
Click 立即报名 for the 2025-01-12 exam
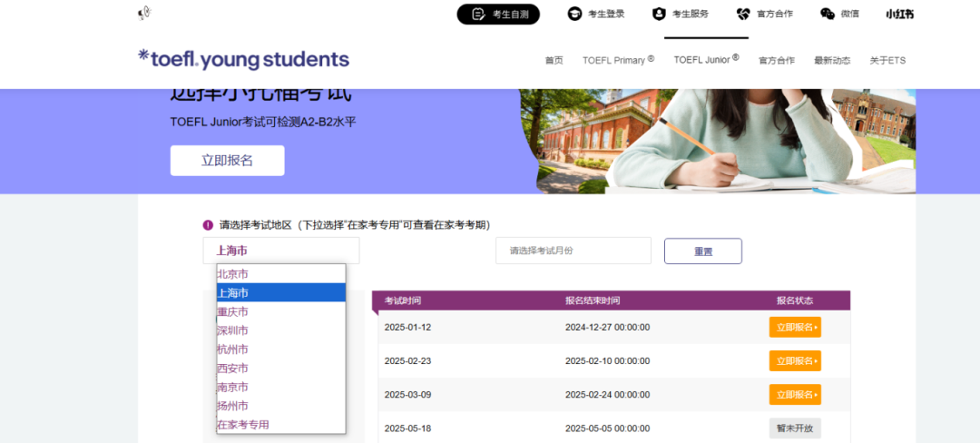click(795, 327)
